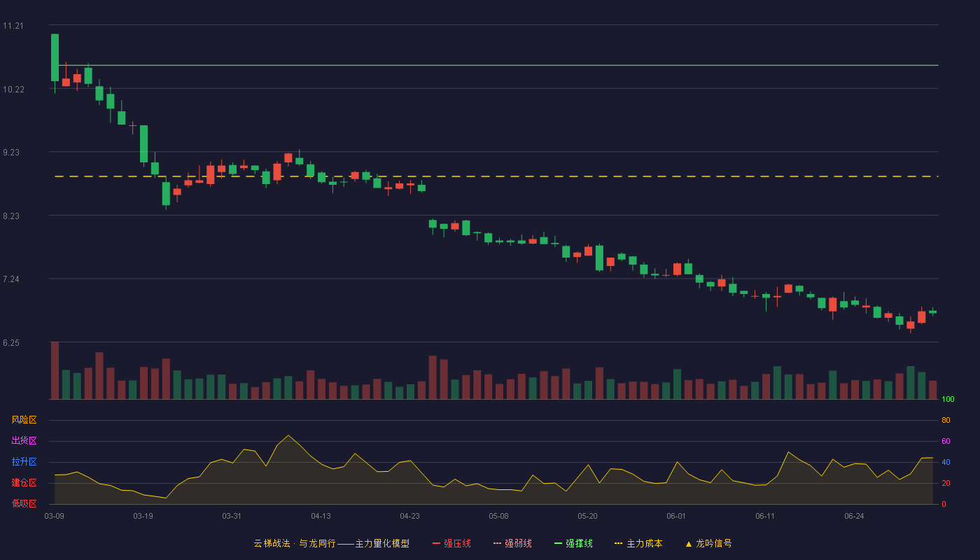This screenshot has width=980, height=560.
Task: Click the 建仓区 zone label
Action: coord(24,483)
